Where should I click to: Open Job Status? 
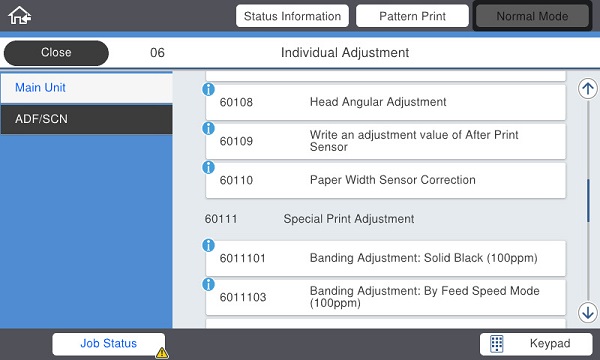click(109, 344)
